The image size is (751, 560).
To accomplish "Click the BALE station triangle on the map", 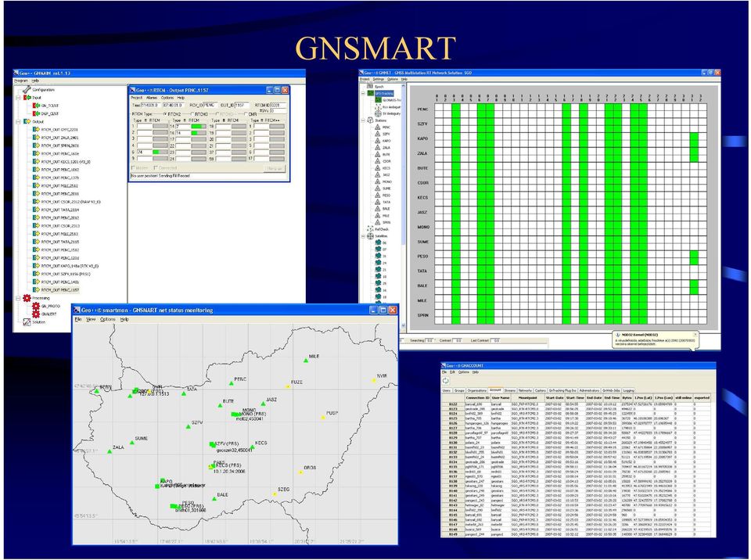I will coord(214,499).
